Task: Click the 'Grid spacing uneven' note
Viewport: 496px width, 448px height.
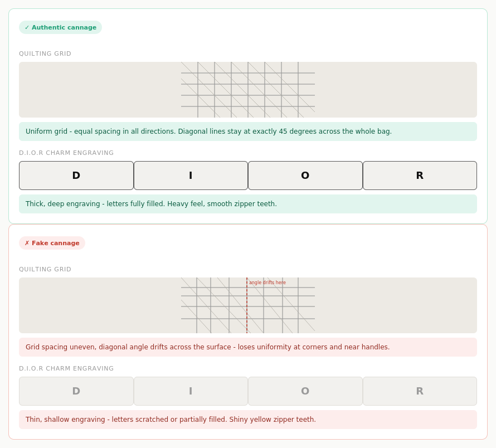Action: [248, 347]
